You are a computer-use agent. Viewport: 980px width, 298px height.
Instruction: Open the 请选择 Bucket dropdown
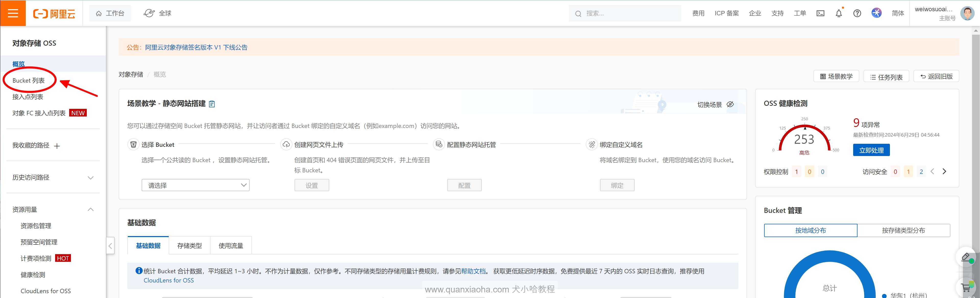(x=195, y=185)
